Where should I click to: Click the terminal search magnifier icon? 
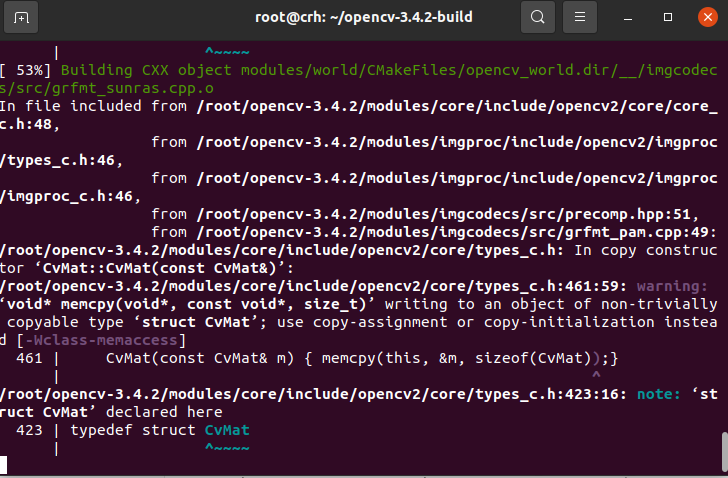[538, 17]
